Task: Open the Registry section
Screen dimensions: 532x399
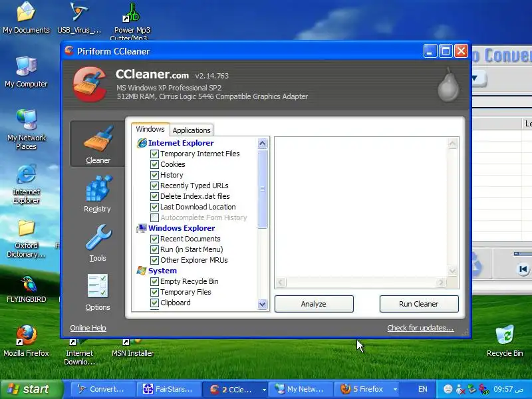Action: pyautogui.click(x=98, y=194)
